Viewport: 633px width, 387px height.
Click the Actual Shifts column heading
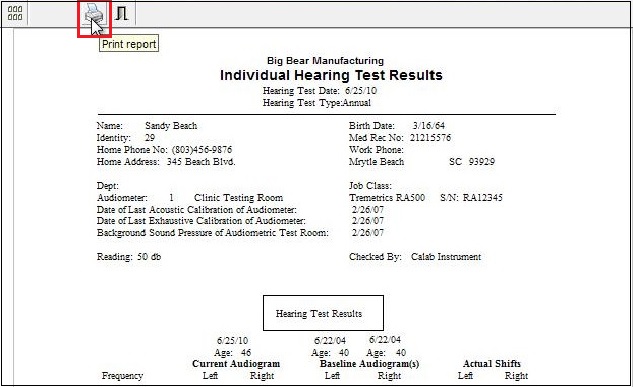pos(492,364)
